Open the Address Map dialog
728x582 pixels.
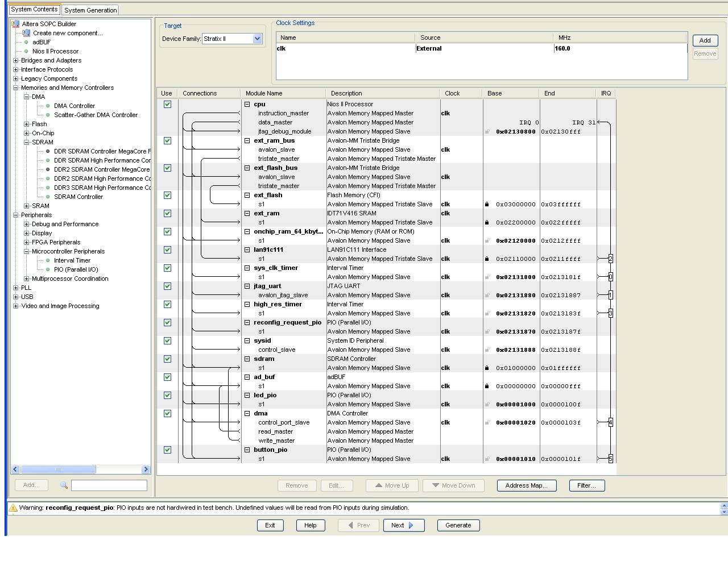click(x=526, y=485)
